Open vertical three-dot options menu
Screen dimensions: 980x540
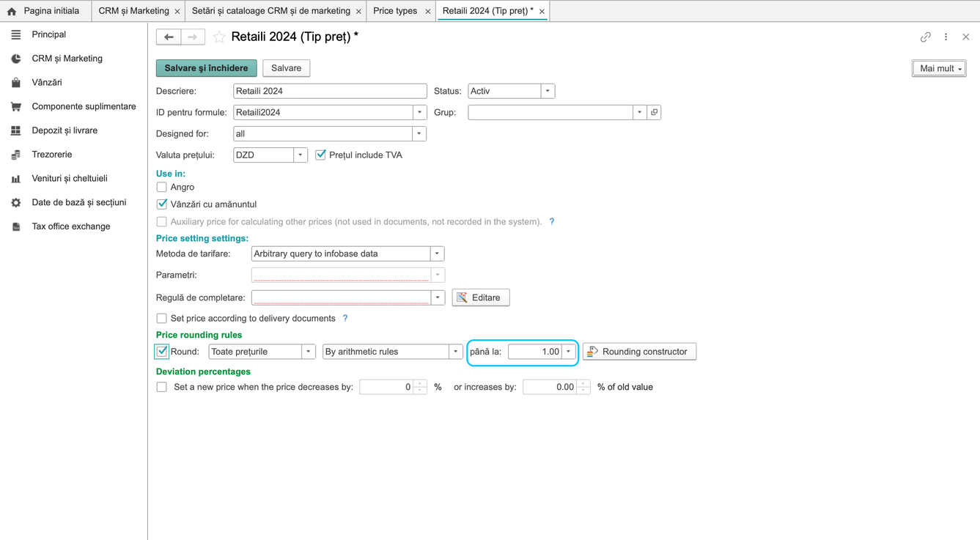[946, 37]
